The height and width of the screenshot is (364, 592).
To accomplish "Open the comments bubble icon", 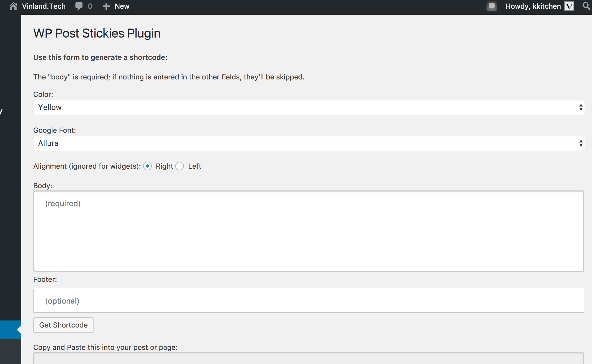I will [x=79, y=6].
